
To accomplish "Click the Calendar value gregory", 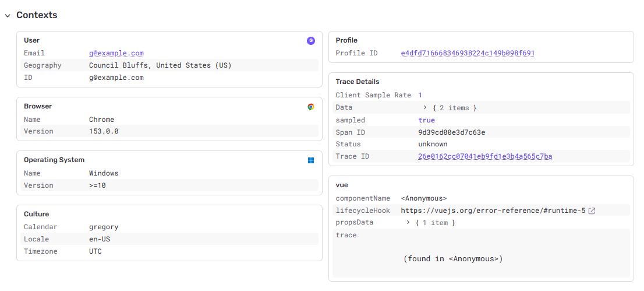I will [x=104, y=227].
